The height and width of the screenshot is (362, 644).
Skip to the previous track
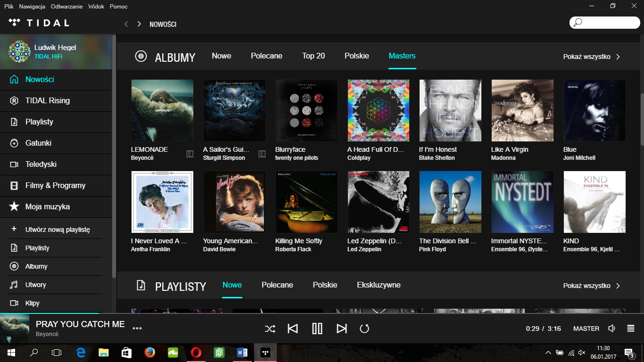pos(293,329)
